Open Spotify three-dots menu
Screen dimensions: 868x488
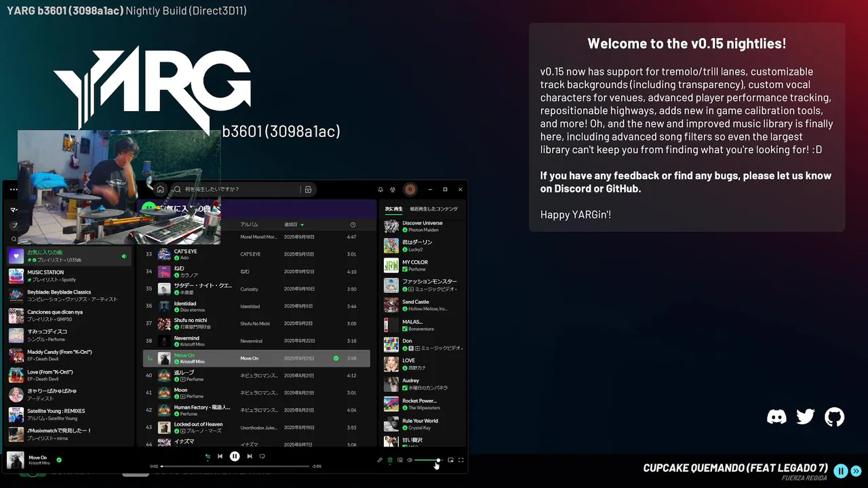[x=14, y=190]
